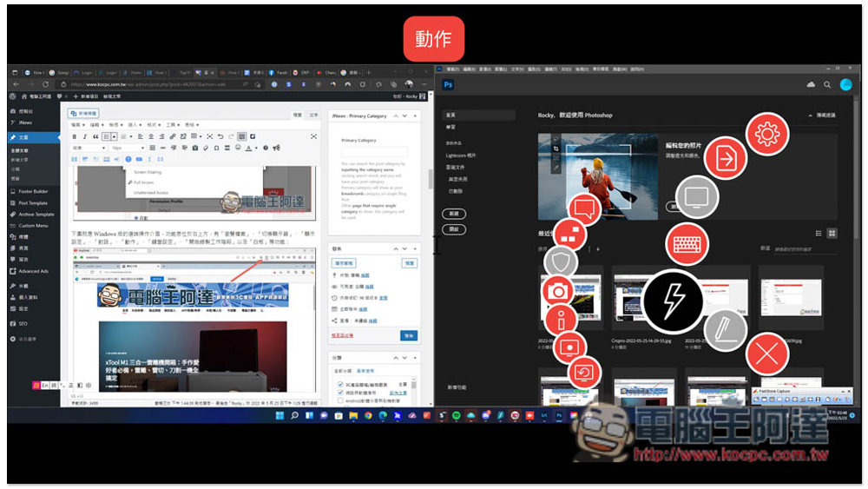Switch Photoshop recent files to grid view
The height and width of the screenshot is (489, 868).
[x=832, y=234]
